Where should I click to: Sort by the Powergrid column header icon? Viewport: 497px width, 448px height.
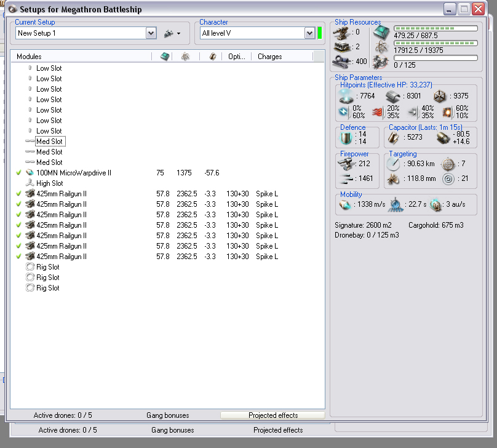185,57
